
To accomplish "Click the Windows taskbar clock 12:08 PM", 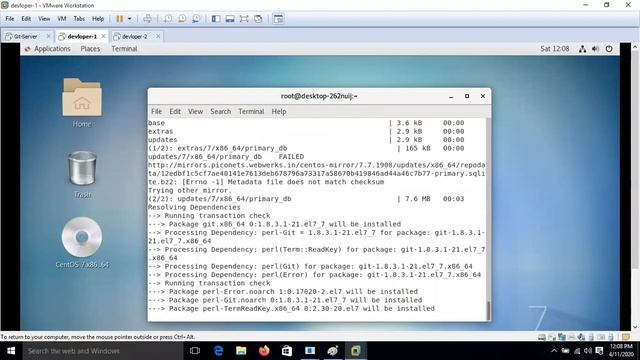I will coord(621,351).
